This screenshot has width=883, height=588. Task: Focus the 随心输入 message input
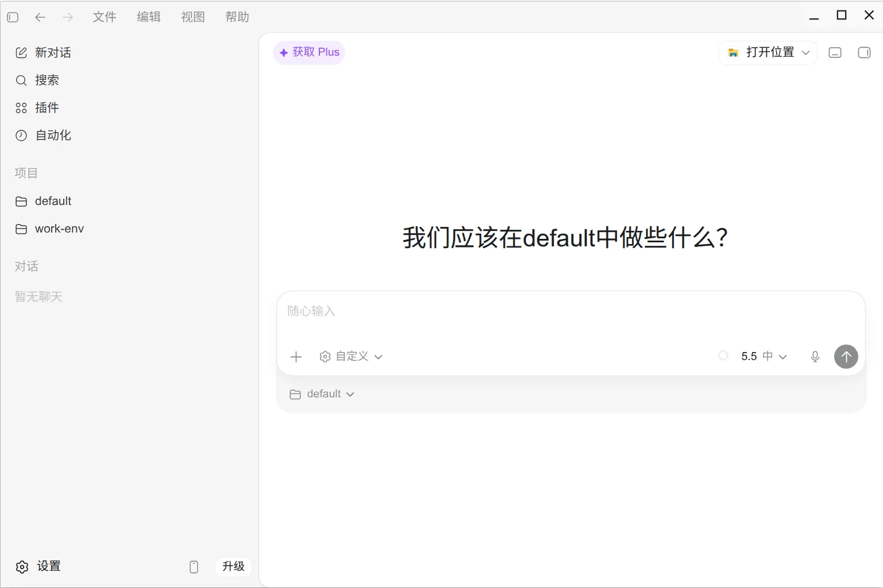click(x=571, y=311)
